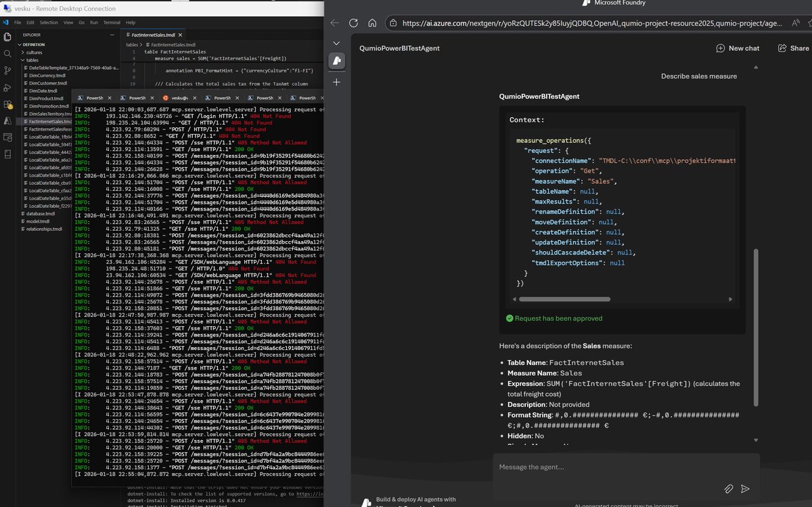Screen dimensions: 812x507
Task: Click the VS Code logo icon
Action: coord(5,22)
